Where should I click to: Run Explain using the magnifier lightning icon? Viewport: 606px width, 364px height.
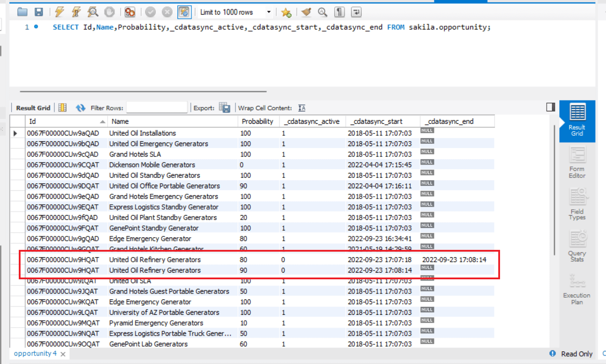[93, 12]
